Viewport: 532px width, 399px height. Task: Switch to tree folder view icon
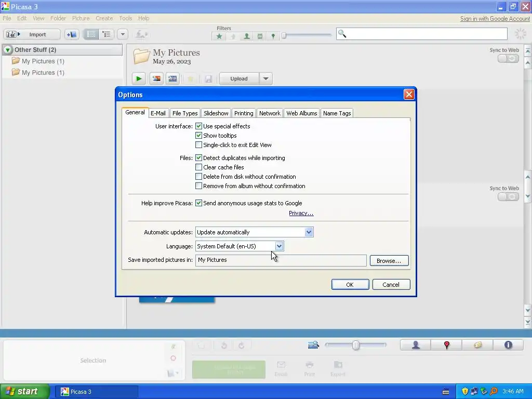107,34
